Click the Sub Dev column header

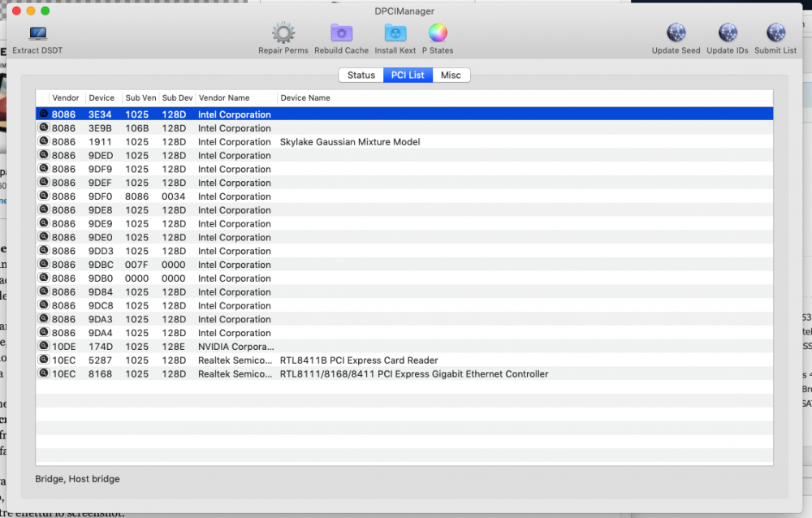coord(177,98)
